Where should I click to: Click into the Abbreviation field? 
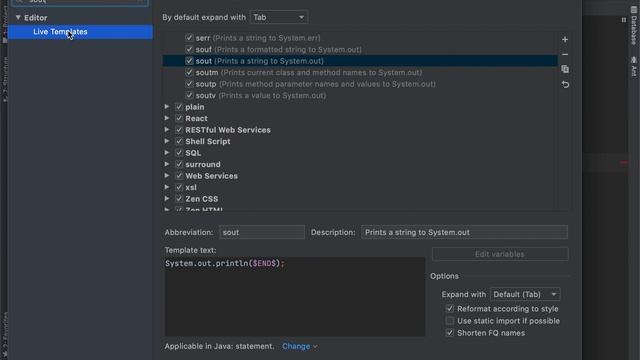(x=262, y=232)
